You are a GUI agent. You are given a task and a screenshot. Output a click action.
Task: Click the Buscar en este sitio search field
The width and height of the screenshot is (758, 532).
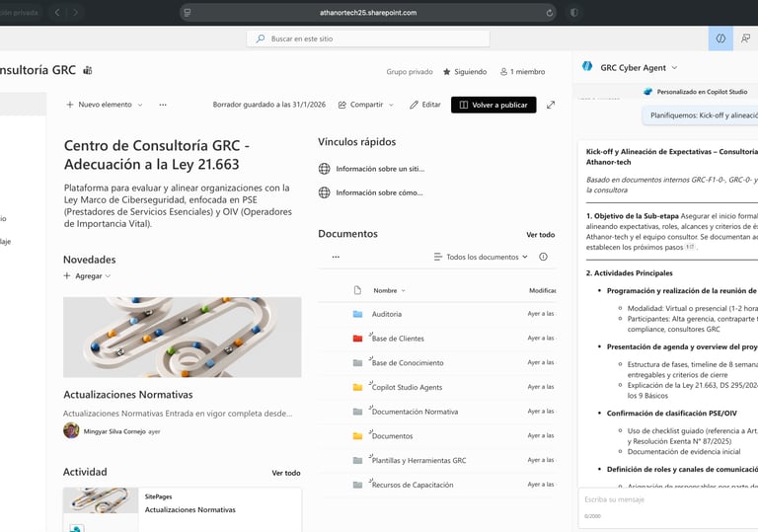[368, 38]
